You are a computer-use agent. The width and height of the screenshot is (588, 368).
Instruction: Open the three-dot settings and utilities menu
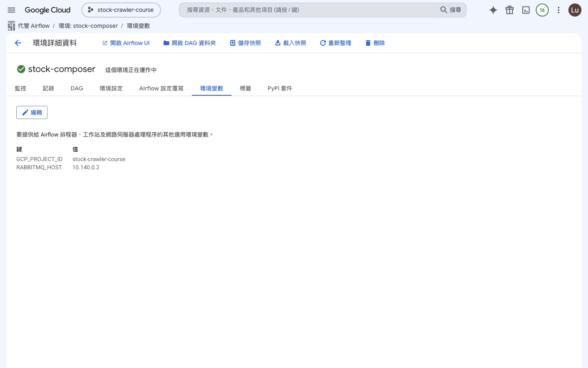[559, 10]
